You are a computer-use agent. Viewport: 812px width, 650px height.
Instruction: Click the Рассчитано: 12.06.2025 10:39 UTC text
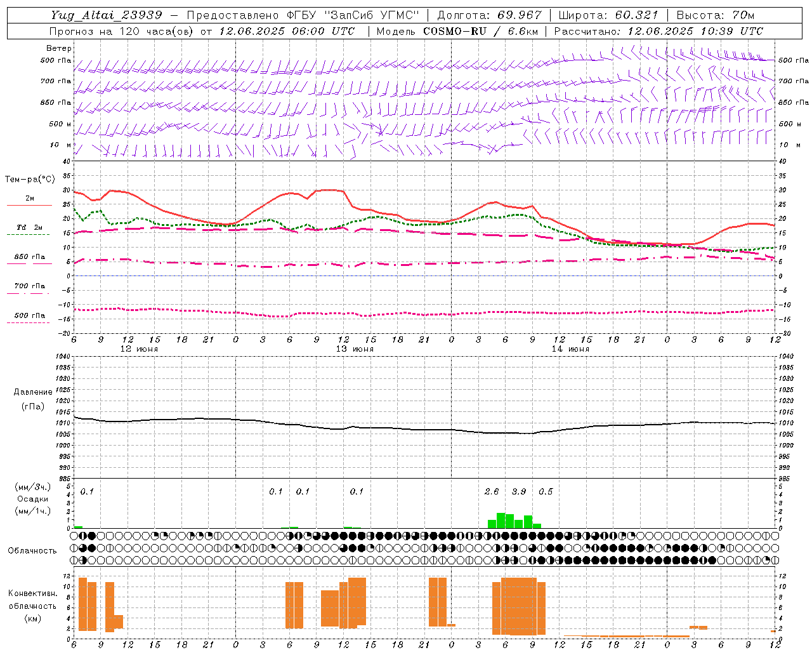[x=658, y=31]
